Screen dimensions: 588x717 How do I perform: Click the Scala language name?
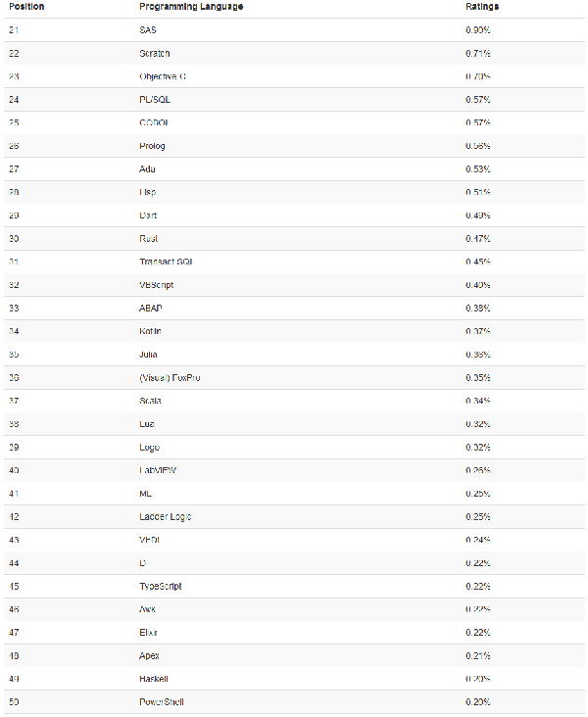tap(151, 401)
